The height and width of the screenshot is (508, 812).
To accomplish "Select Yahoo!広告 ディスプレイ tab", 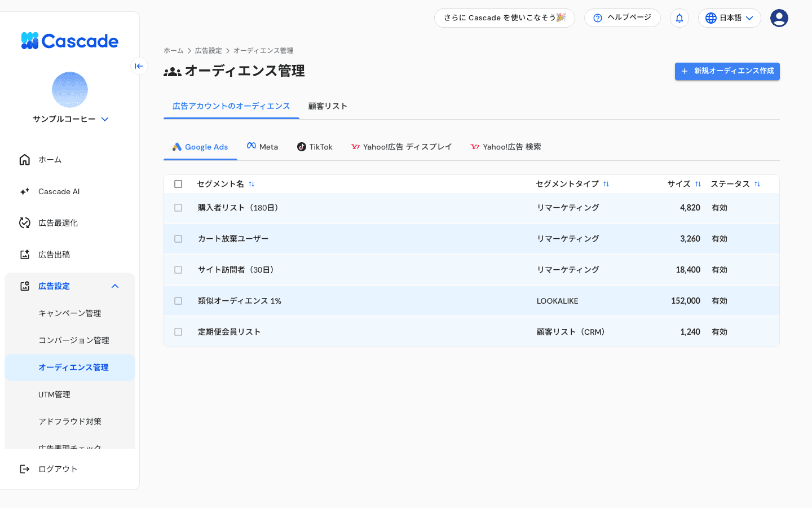I will 401,147.
